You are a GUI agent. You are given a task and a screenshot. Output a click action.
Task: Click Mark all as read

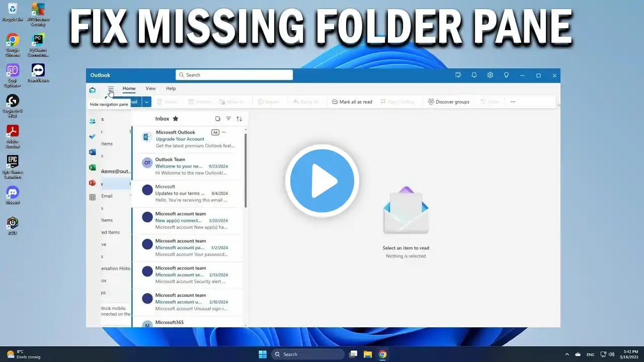point(352,102)
